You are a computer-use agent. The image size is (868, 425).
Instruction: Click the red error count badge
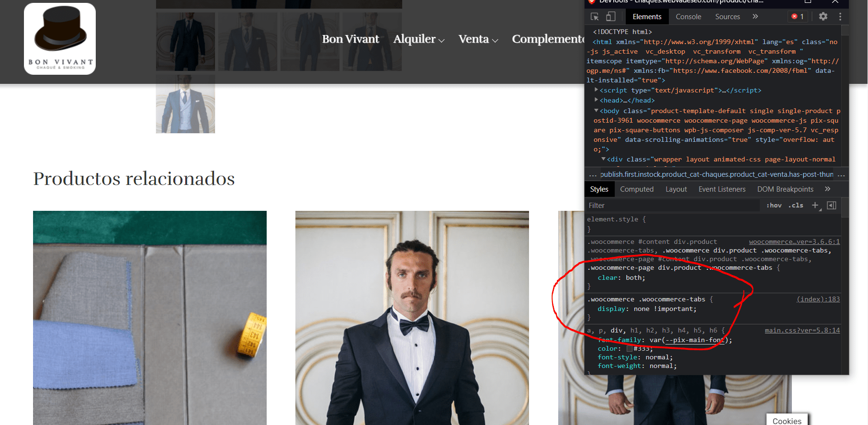(x=798, y=16)
